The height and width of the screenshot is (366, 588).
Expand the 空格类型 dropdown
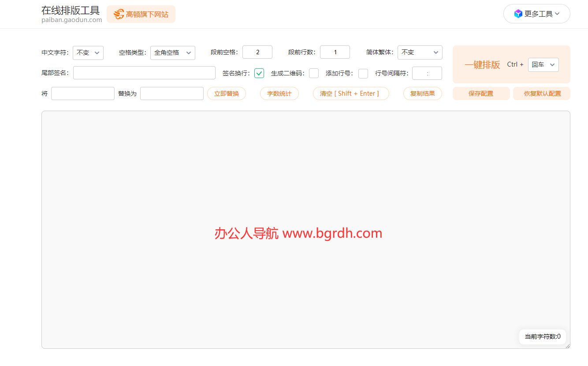[x=173, y=52]
